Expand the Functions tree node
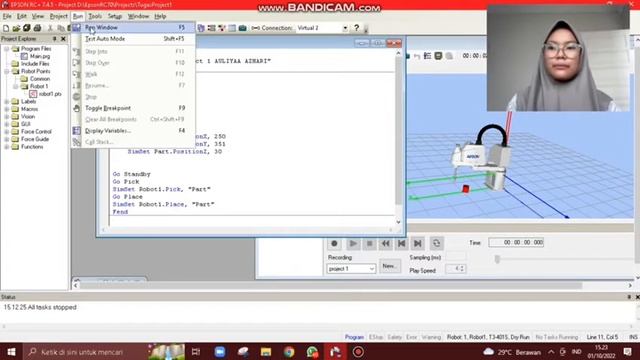 coord(7,147)
